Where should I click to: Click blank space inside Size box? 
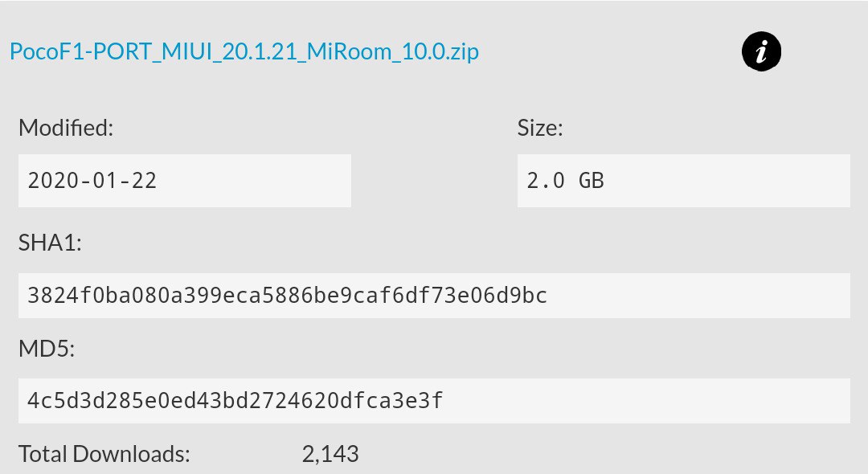[x=727, y=181]
